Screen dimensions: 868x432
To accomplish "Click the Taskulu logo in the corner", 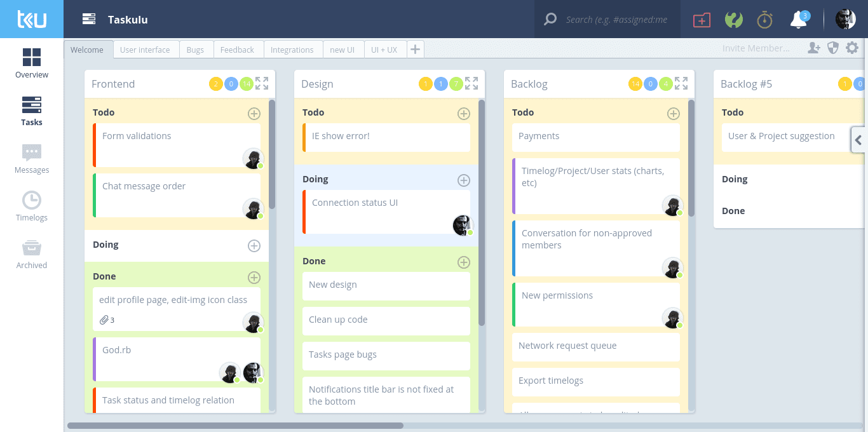I will [32, 19].
